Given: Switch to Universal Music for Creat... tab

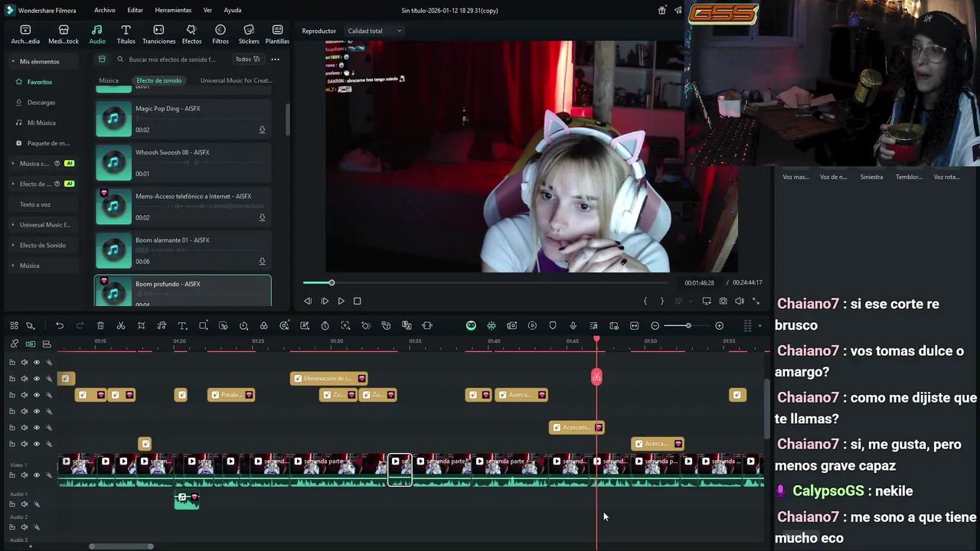Looking at the screenshot, I should coord(236,80).
